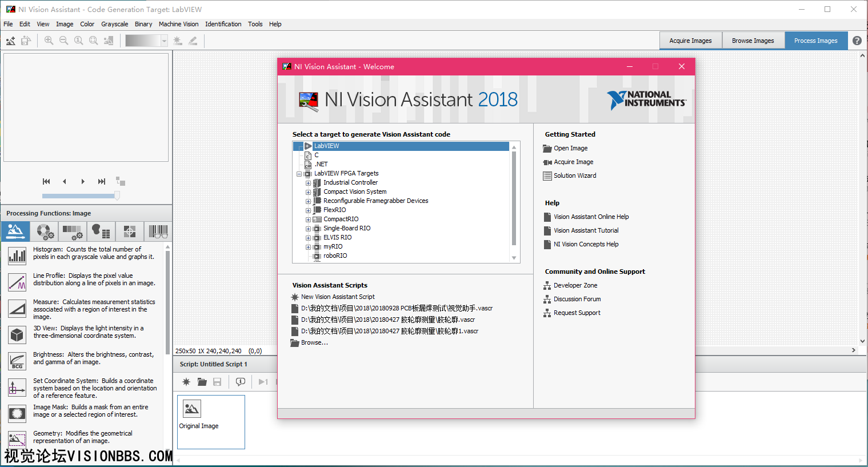
Task: Select the Machine Vision functions palette
Action: pyautogui.click(x=130, y=231)
